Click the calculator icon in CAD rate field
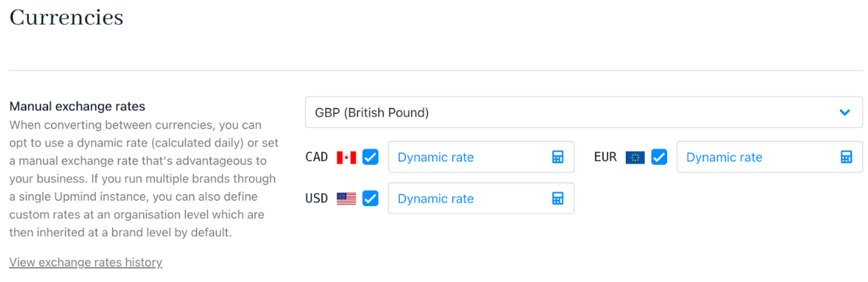This screenshot has width=868, height=282. [x=557, y=157]
